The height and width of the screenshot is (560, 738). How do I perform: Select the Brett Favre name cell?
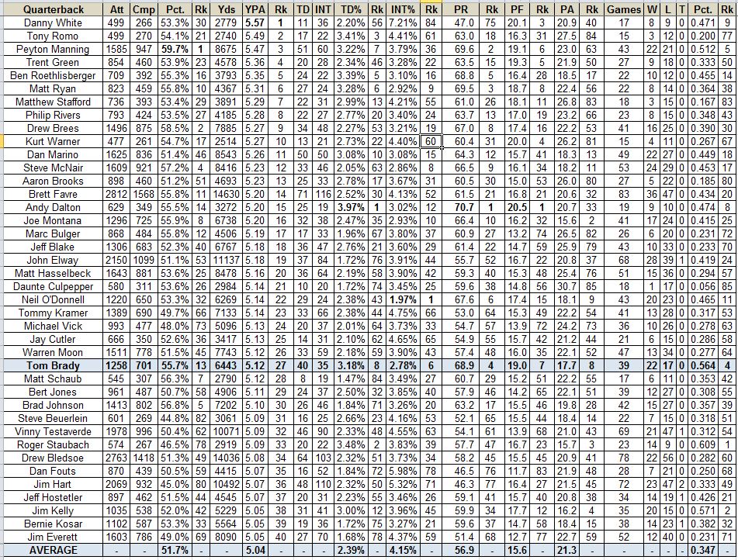pos(52,194)
